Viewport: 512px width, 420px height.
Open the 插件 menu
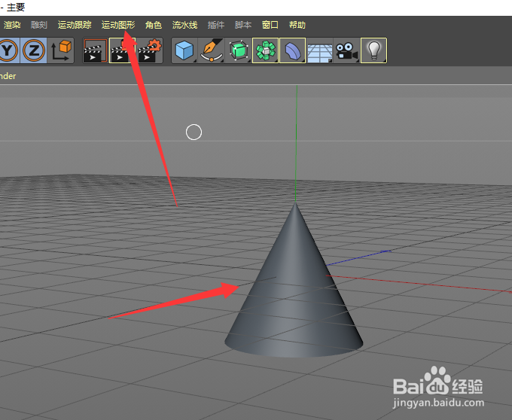216,25
